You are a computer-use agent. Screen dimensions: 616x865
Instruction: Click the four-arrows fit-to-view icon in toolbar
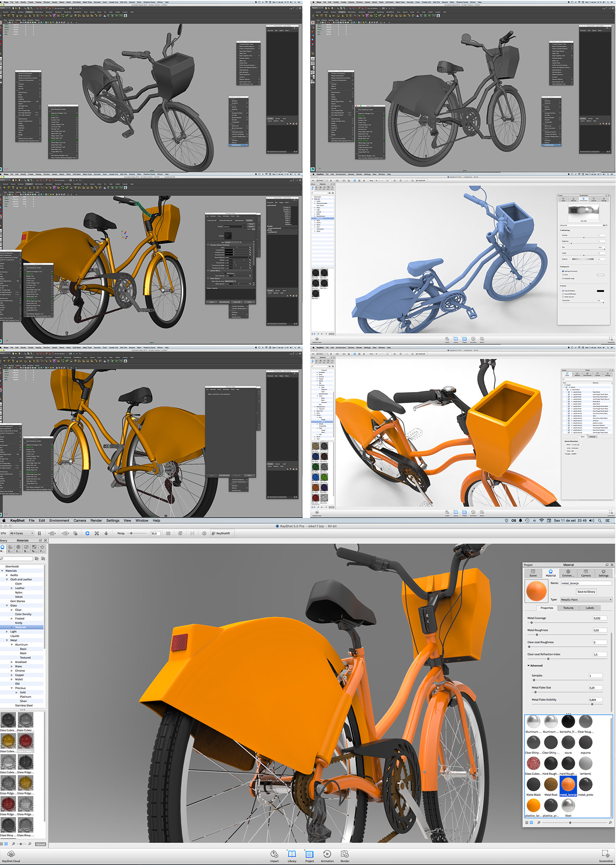[97, 533]
